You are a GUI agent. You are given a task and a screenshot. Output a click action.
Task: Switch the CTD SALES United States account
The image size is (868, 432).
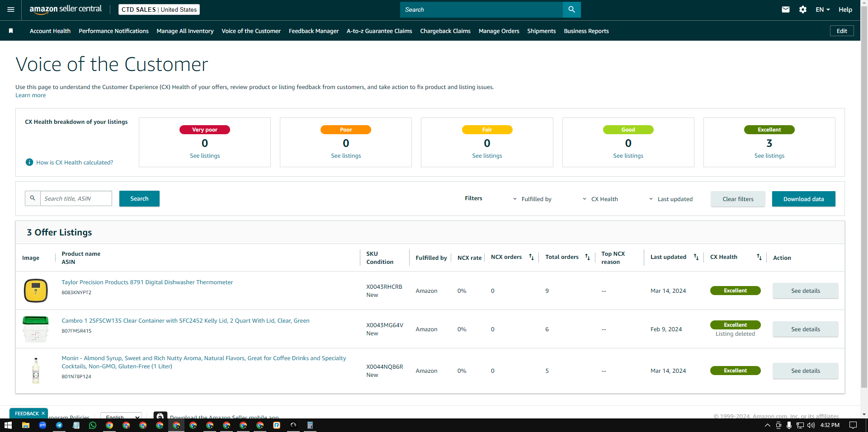pyautogui.click(x=159, y=9)
